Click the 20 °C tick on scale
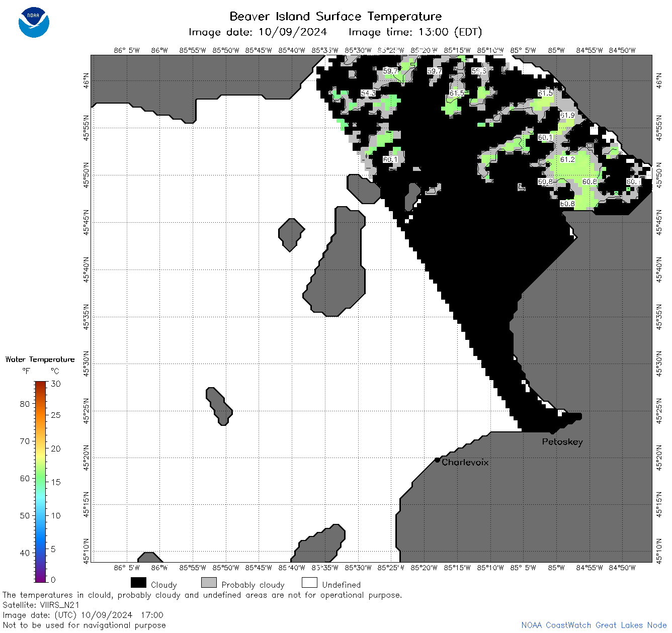The height and width of the screenshot is (633, 672). point(56,448)
